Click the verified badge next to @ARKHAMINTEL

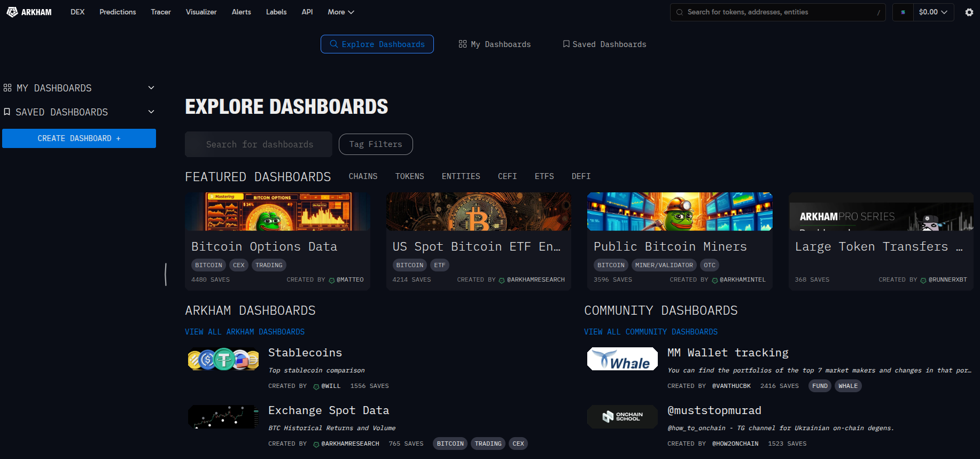click(x=715, y=280)
